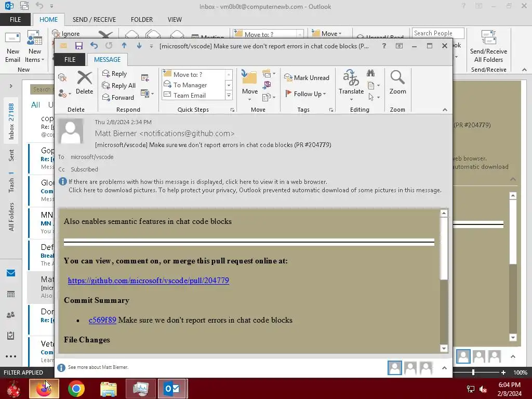The width and height of the screenshot is (532, 399).
Task: Expand the folder pane arrow
Action: 11,86
